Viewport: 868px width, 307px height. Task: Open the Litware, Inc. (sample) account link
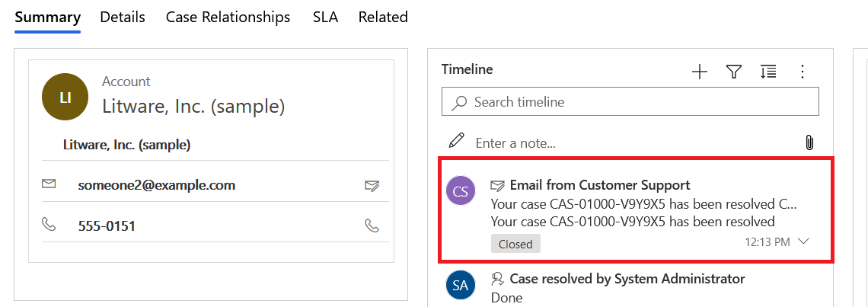193,107
